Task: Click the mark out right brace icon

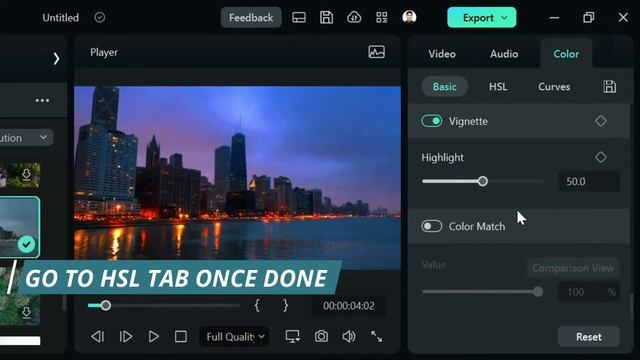Action: click(285, 305)
